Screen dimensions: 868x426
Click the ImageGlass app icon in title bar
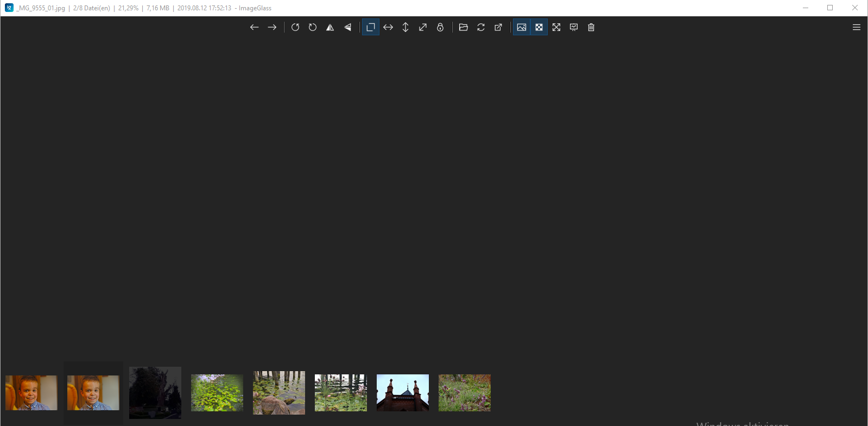point(9,8)
